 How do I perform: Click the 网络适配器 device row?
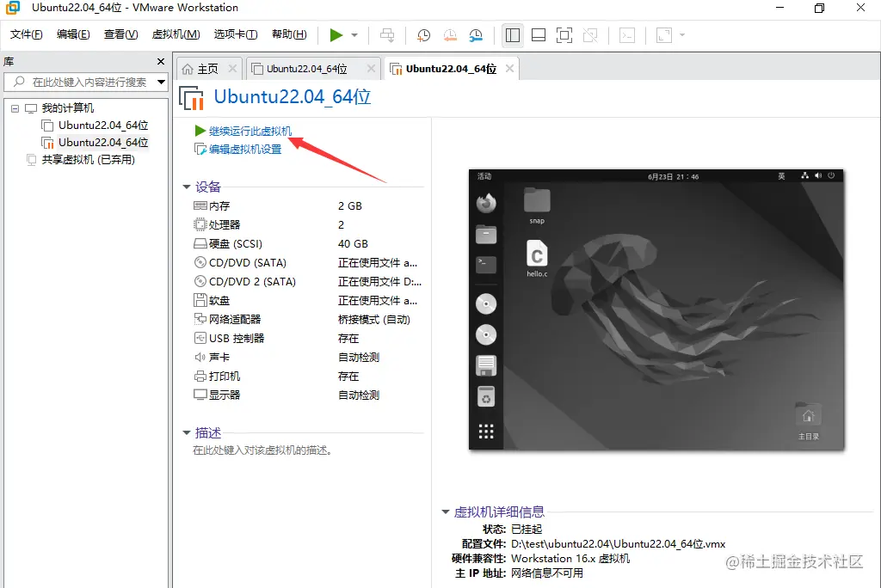(308, 320)
